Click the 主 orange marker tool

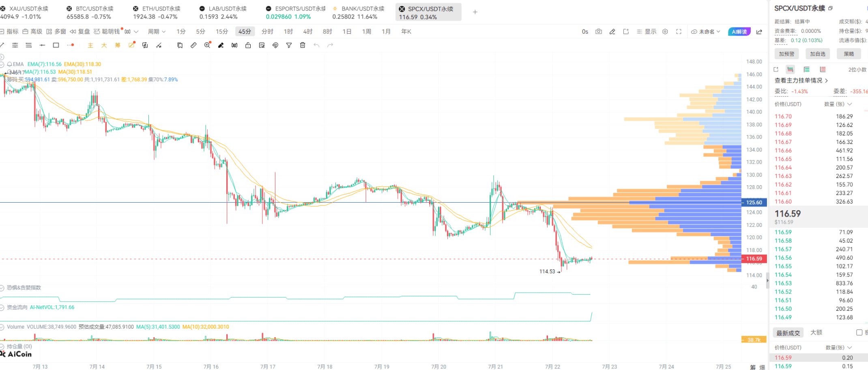point(90,45)
